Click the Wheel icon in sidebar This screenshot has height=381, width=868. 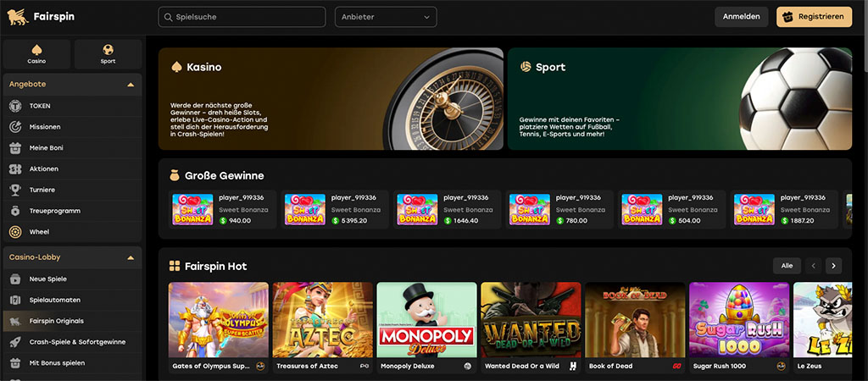[15, 232]
